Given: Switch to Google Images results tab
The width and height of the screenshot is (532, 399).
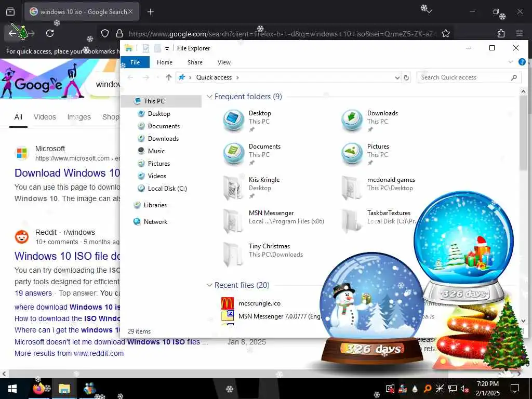Looking at the screenshot, I should (x=79, y=117).
